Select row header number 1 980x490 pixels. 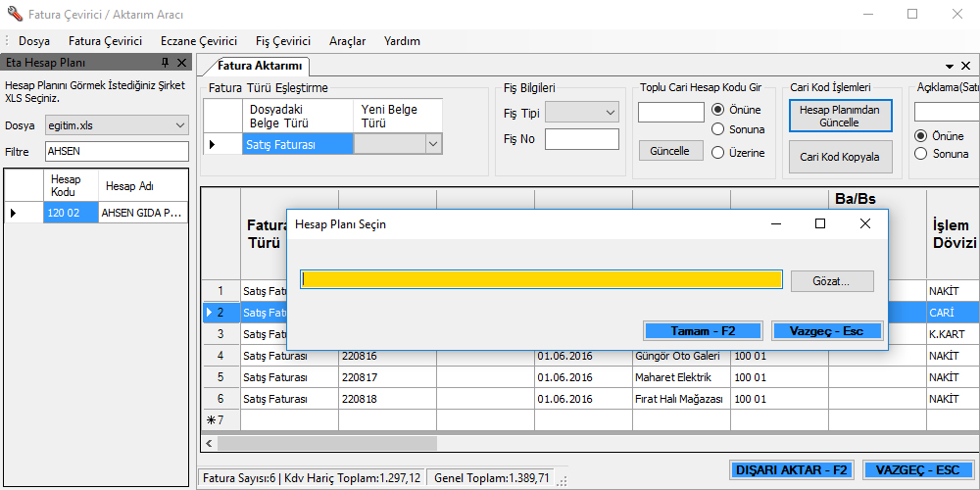point(220,291)
